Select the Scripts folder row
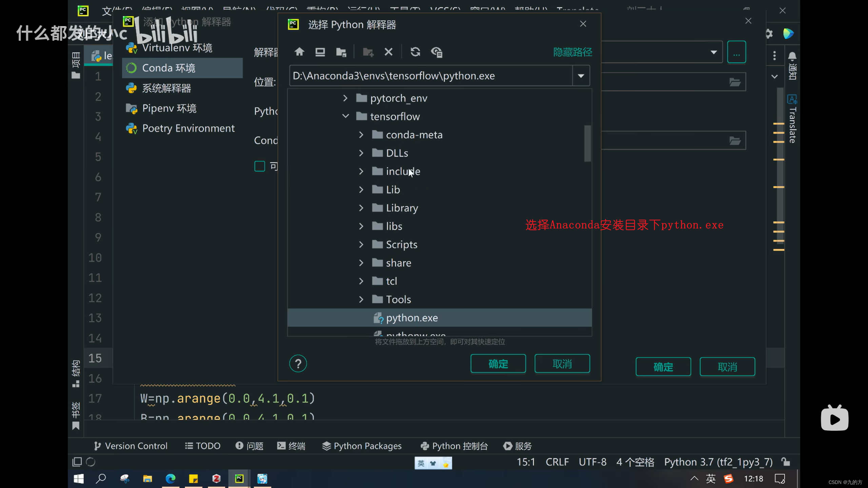This screenshot has width=868, height=488. point(439,244)
